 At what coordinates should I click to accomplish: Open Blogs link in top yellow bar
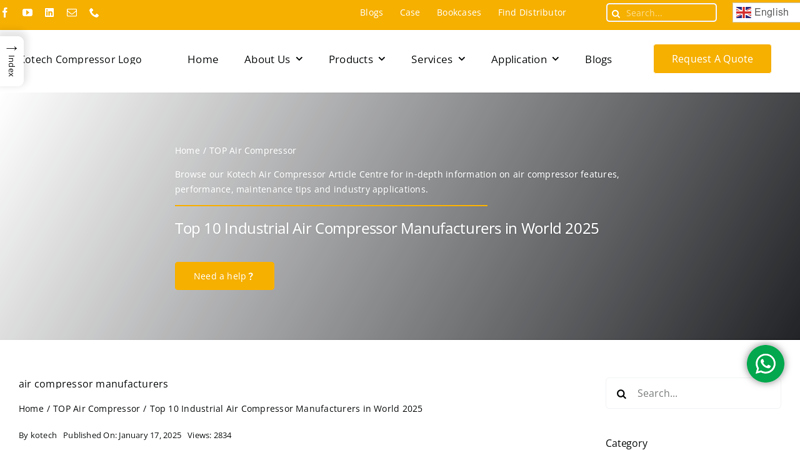tap(371, 12)
